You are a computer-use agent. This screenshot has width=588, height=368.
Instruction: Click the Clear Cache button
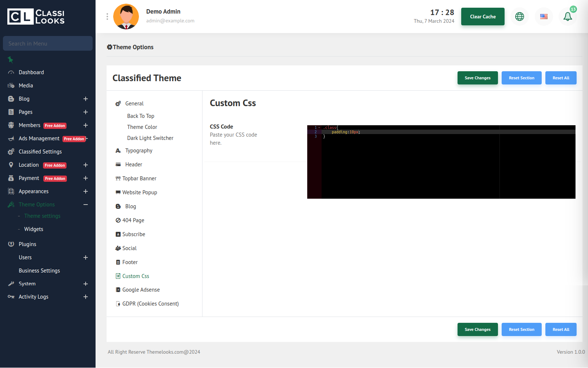483,17
